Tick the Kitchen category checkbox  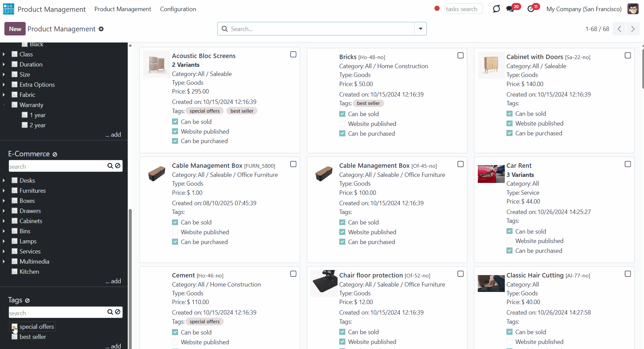[x=15, y=271]
